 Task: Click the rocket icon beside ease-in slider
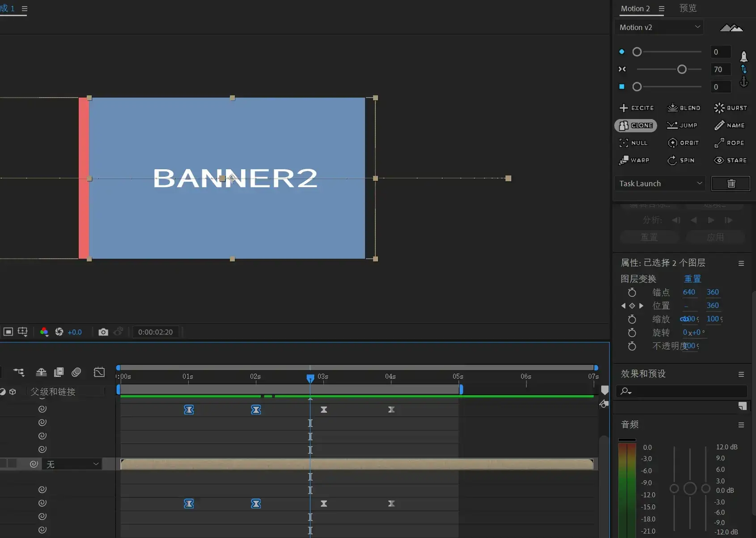(x=743, y=56)
